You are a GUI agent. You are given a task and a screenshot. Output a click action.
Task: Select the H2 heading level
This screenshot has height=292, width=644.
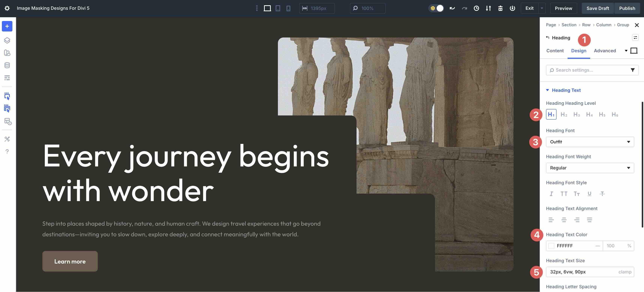tap(564, 114)
